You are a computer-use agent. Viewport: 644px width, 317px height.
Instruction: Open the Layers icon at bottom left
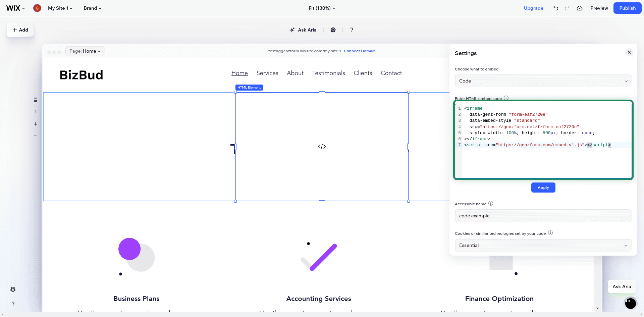(x=13, y=289)
